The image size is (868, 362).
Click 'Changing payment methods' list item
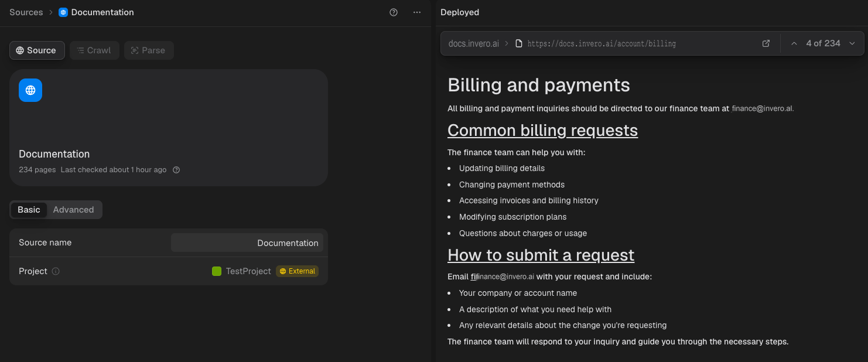(512, 185)
